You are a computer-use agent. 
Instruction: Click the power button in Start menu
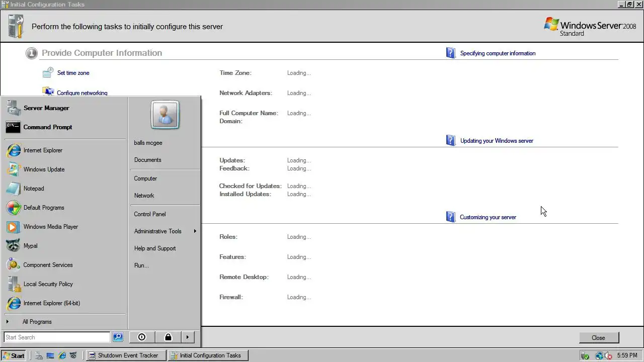tap(142, 337)
